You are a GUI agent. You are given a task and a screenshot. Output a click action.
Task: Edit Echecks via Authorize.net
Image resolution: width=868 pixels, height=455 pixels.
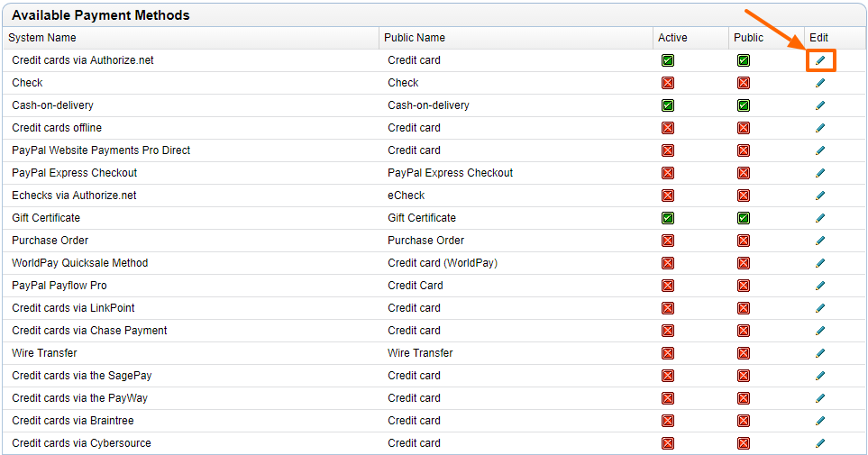coord(820,196)
